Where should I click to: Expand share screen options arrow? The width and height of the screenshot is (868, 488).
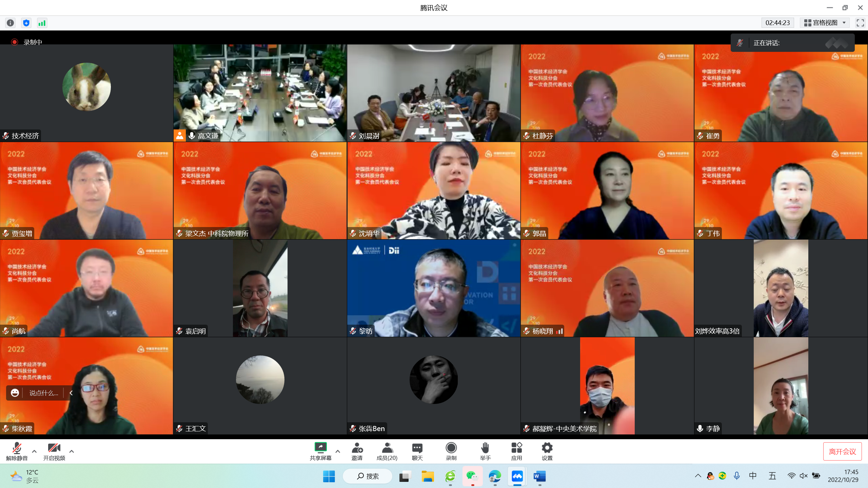pyautogui.click(x=338, y=451)
